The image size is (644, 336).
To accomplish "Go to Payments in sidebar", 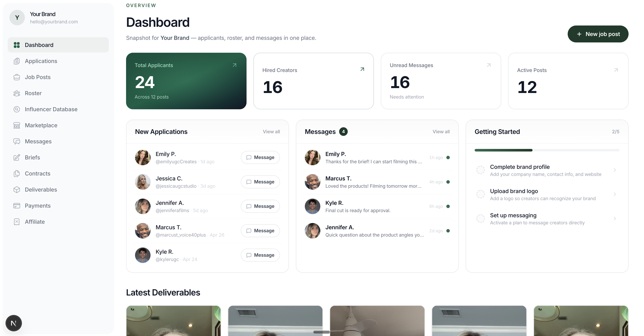I will [58, 205].
